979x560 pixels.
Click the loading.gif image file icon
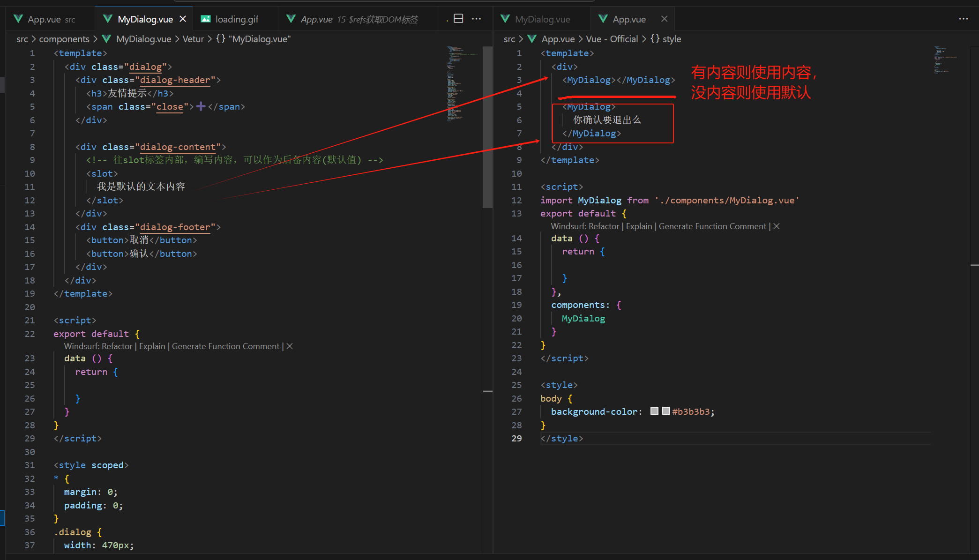click(205, 19)
